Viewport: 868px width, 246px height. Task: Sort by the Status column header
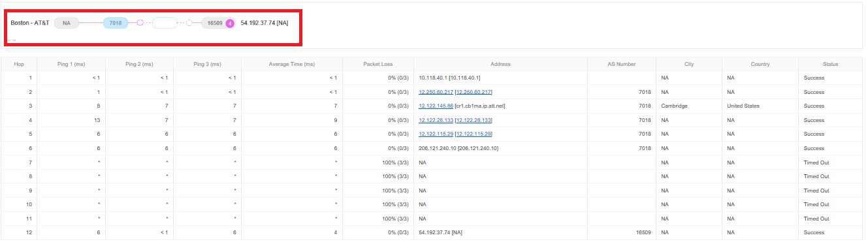point(831,64)
